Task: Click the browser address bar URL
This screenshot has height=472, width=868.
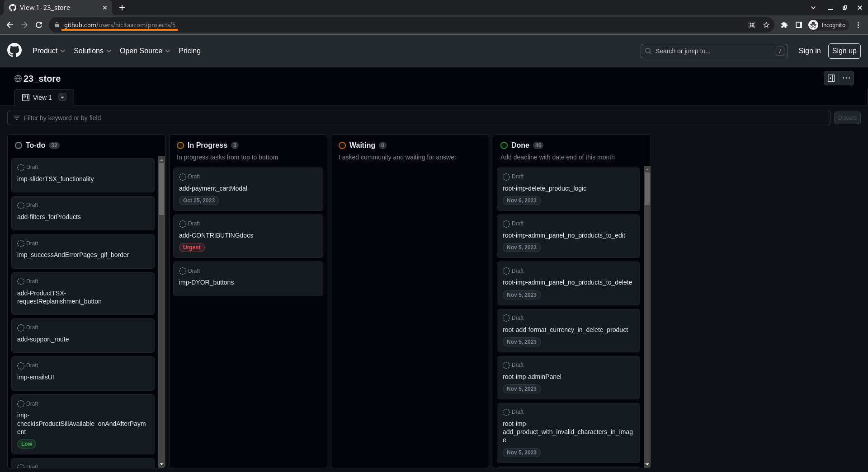Action: point(120,25)
